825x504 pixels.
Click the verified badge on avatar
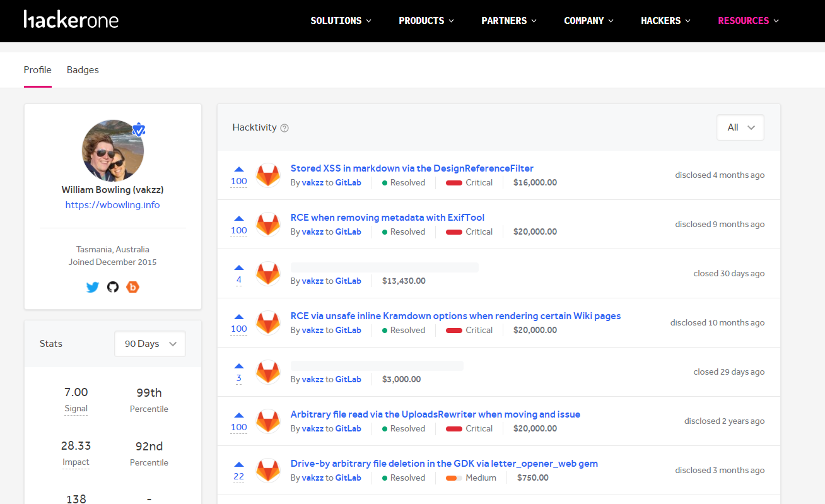point(139,130)
